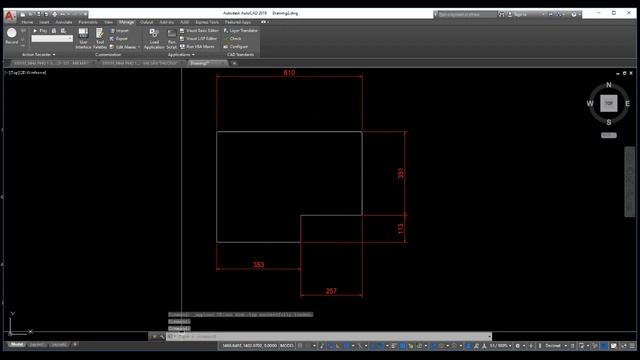Click the Run Script icon
This screenshot has width=640, height=360.
[172, 39]
